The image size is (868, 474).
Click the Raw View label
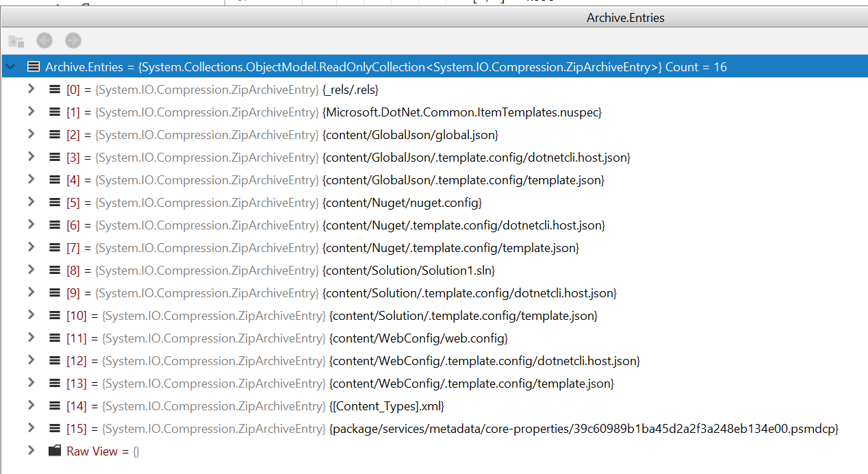click(x=92, y=451)
